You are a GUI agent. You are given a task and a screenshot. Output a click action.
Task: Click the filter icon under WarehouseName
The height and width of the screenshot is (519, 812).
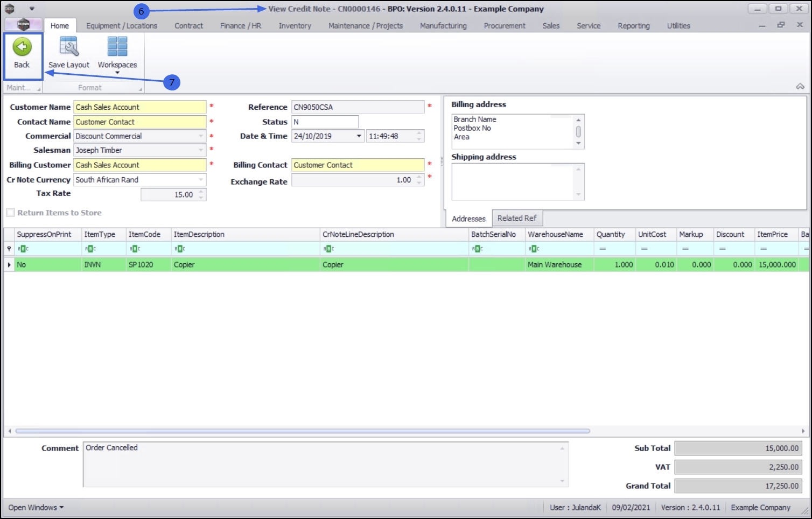point(534,249)
